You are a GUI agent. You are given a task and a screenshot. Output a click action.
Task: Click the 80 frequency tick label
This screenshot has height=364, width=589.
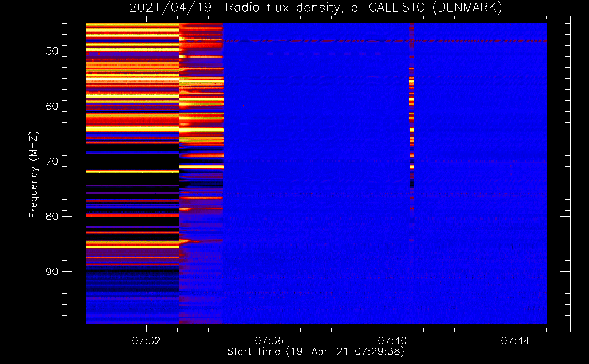(x=52, y=217)
